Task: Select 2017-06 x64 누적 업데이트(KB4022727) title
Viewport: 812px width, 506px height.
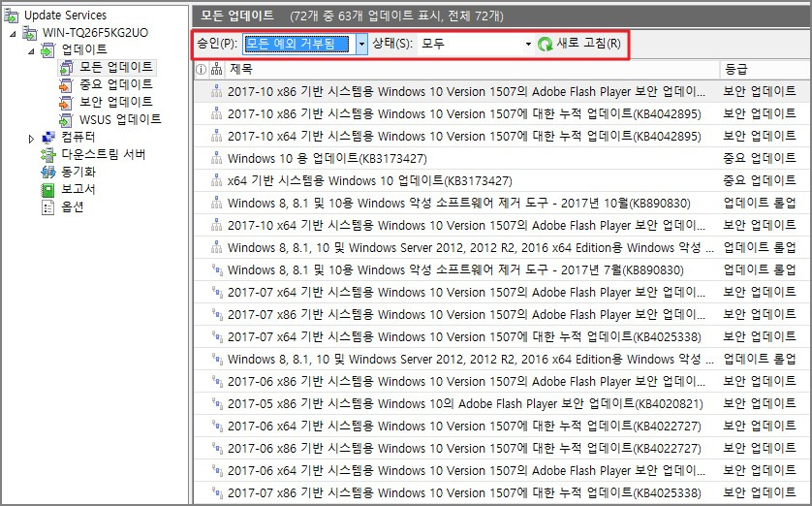Action: pos(464,427)
